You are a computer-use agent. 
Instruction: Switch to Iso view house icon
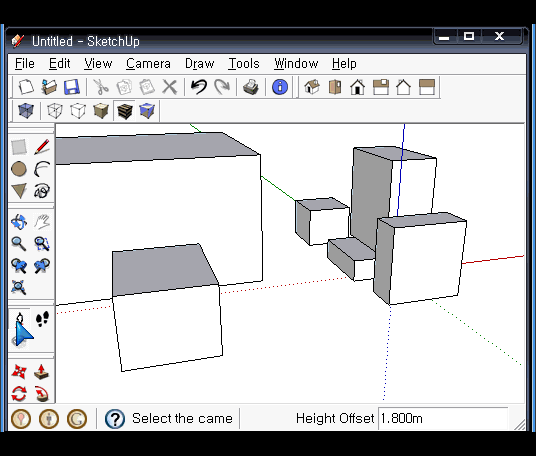[x=312, y=87]
